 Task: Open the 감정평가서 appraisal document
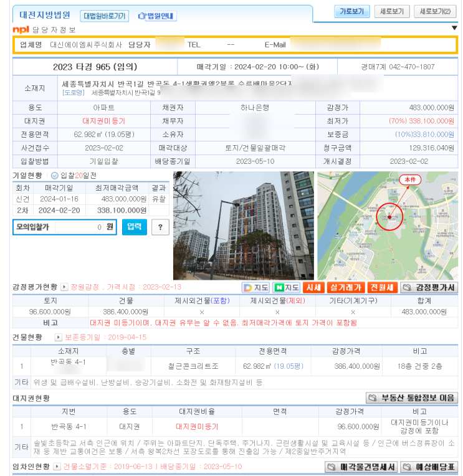429,287
